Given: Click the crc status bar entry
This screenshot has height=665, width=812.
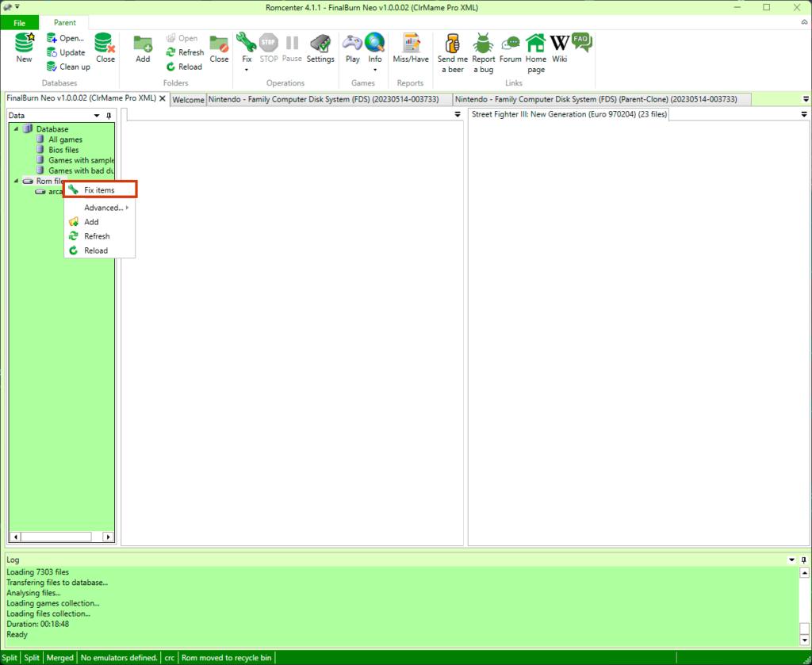Looking at the screenshot, I should point(170,658).
